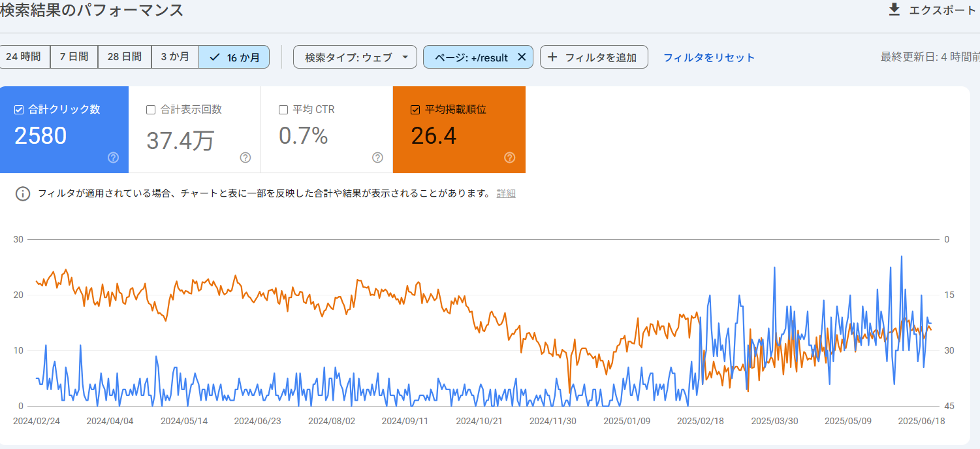Click the help icon on the 平均CTR card
This screenshot has width=980, height=449.
[377, 158]
